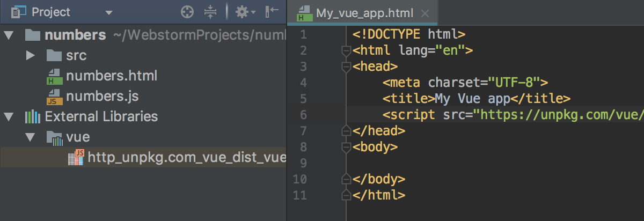Viewport: 644px width, 221px height.
Task: Expand the src folder
Action: [x=30, y=55]
